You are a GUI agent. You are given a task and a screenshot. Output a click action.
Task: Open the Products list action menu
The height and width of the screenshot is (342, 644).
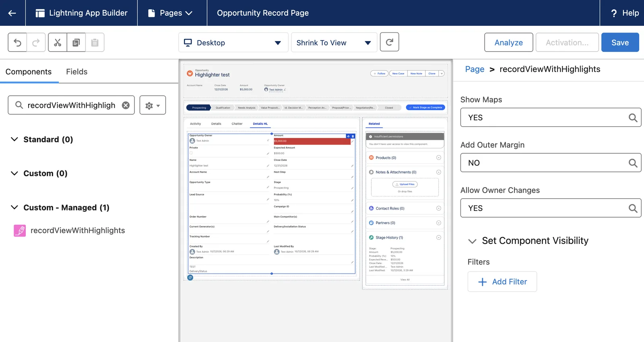tap(439, 158)
